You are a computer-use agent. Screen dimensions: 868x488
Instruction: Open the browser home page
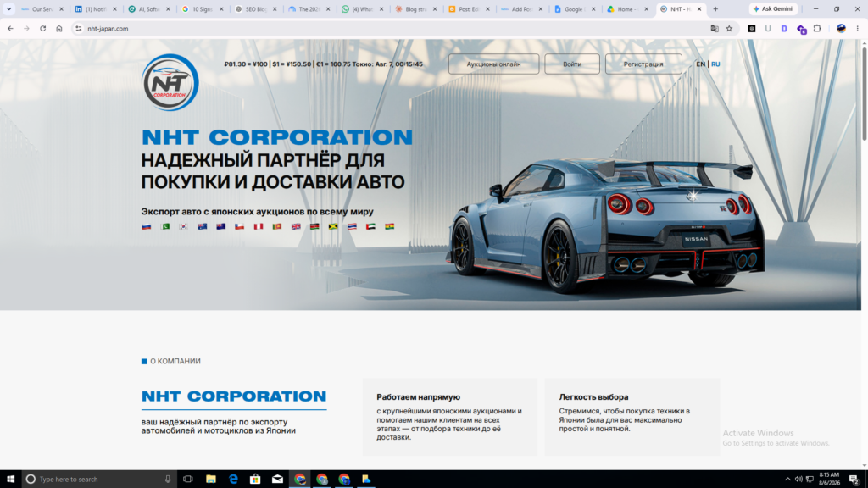pos(59,28)
